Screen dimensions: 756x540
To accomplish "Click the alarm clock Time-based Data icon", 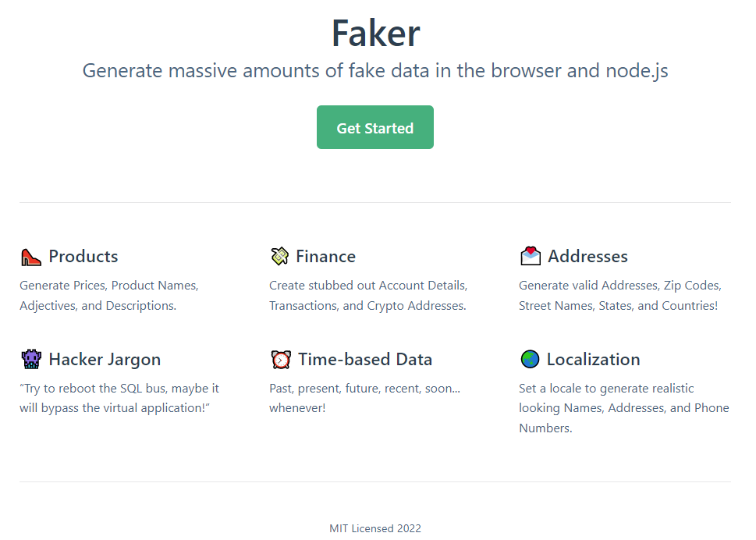I will click(x=280, y=360).
